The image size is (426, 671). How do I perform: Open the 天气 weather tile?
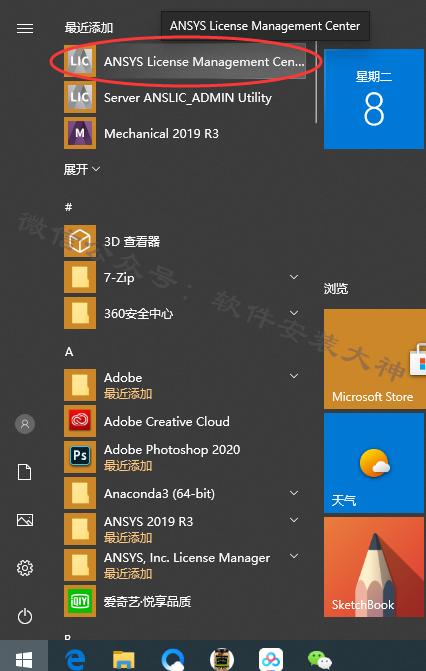tap(374, 463)
